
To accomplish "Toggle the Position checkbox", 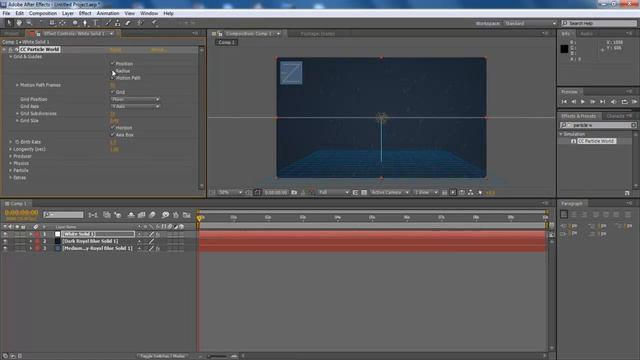I will point(113,64).
